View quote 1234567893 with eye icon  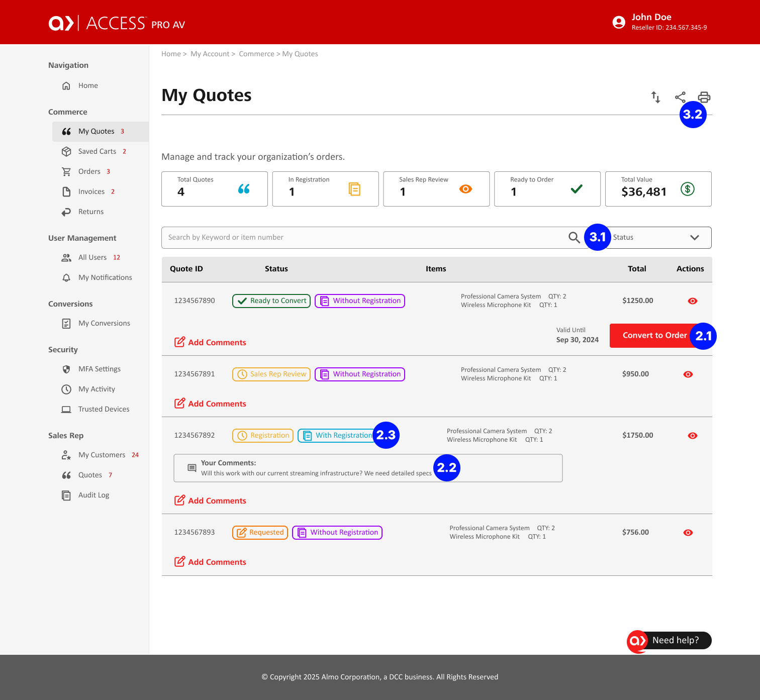pos(688,533)
